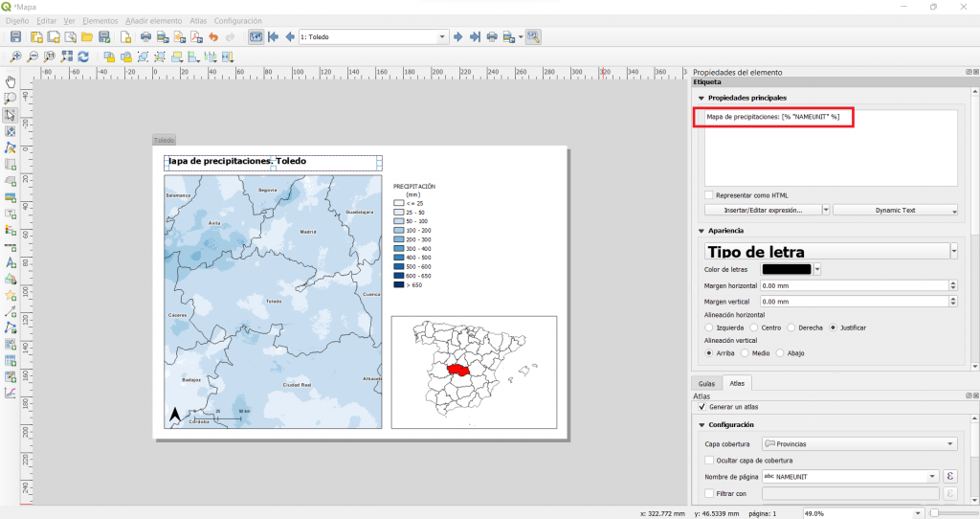This screenshot has height=519, width=980.
Task: Select the Pan layout hand tool
Action: [x=11, y=81]
